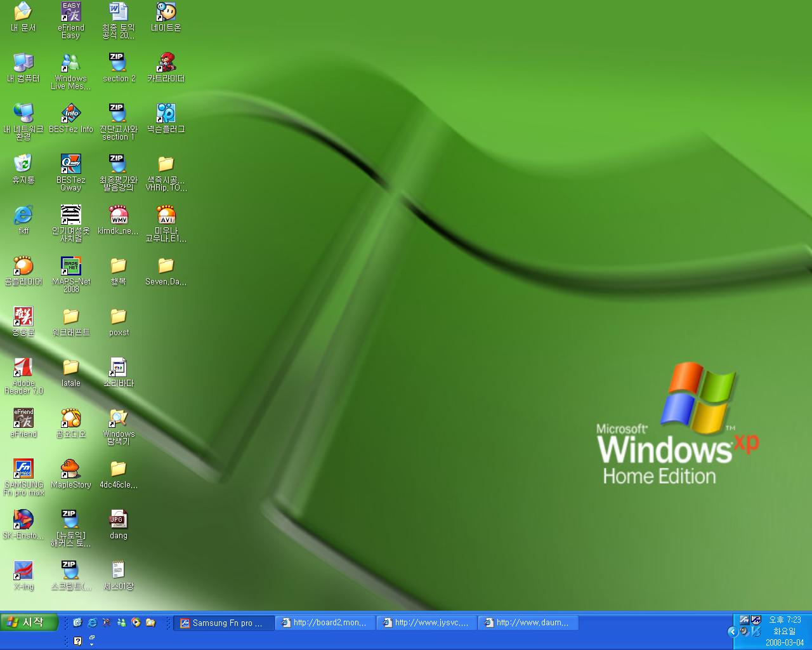The height and width of the screenshot is (650, 812).
Task: Expand hidden system tray icons arrow
Action: pyautogui.click(x=732, y=632)
